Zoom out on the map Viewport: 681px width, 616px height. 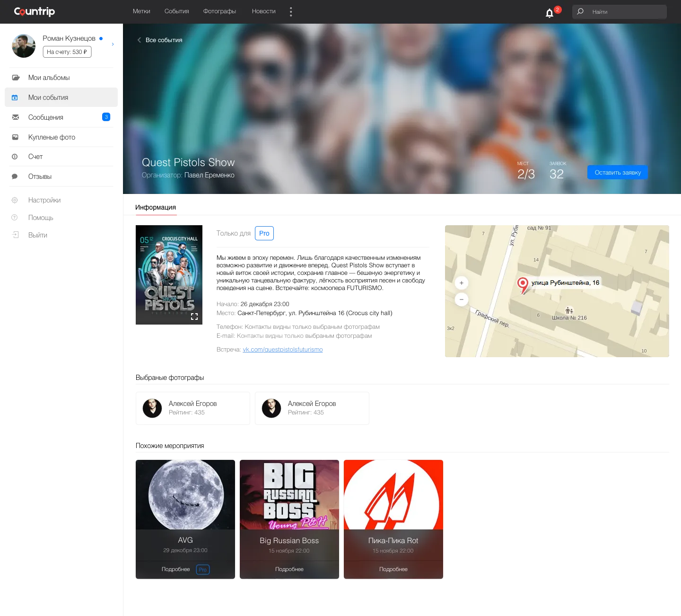point(462,299)
